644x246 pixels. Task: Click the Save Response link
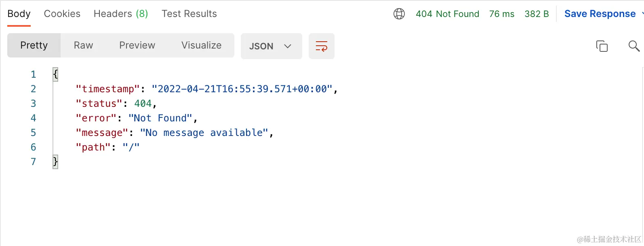[x=600, y=14]
